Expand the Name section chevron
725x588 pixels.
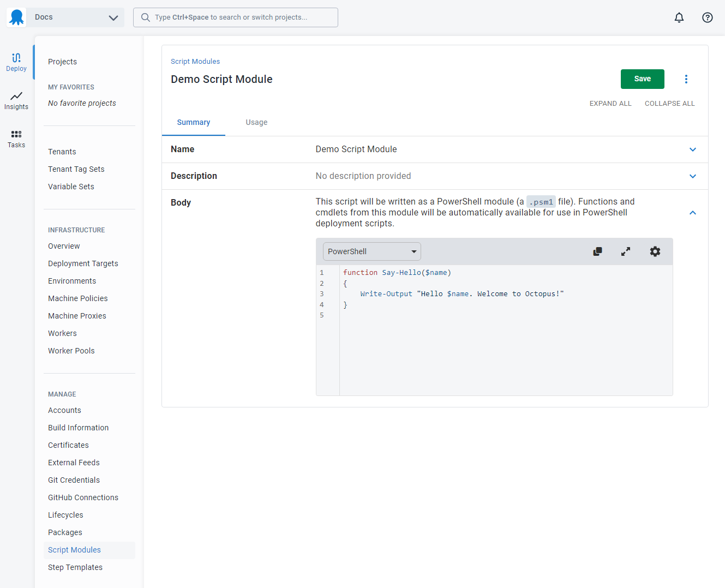[x=693, y=149]
